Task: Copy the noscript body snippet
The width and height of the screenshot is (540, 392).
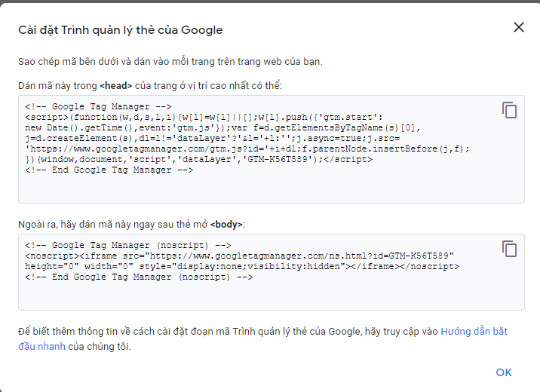Action: [509, 249]
